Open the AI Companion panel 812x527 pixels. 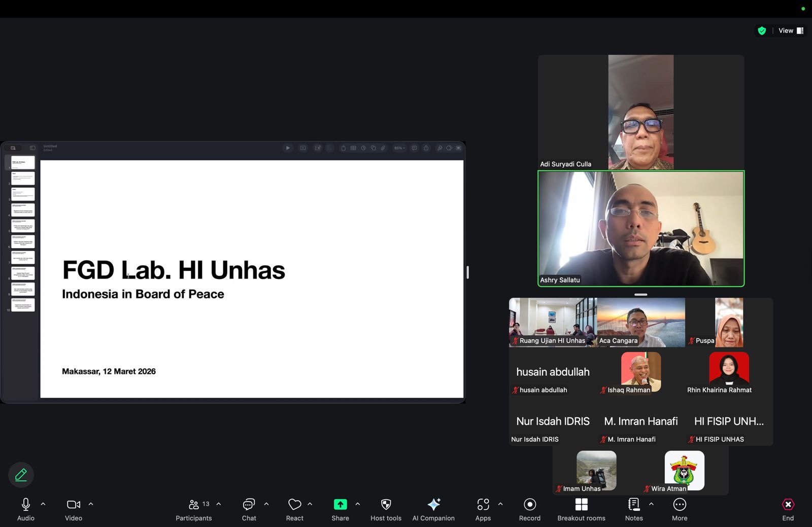click(x=433, y=509)
